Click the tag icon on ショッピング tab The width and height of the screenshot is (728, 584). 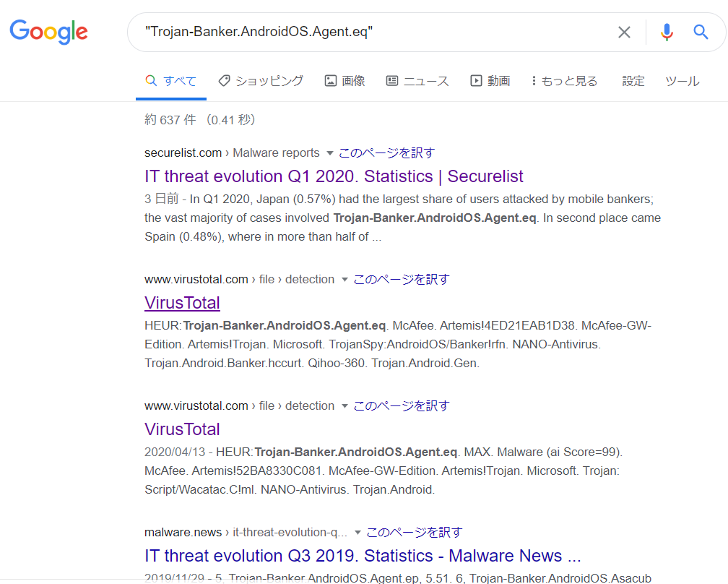[x=224, y=80]
